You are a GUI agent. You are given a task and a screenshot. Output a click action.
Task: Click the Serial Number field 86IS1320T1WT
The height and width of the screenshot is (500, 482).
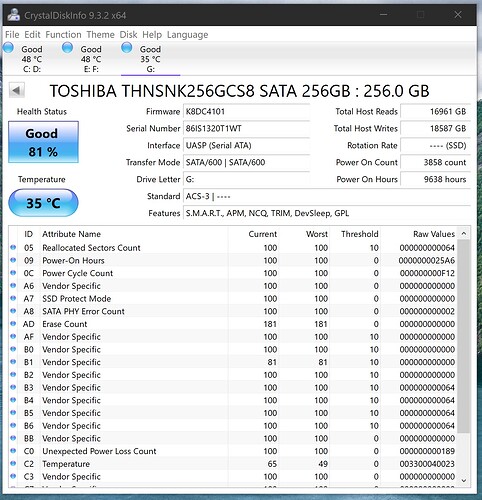pyautogui.click(x=246, y=128)
